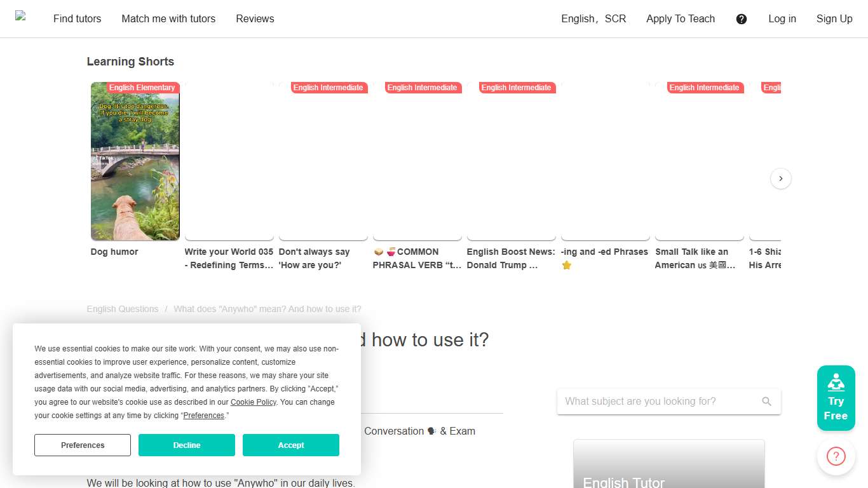
Task: Click the subject search input field
Action: click(654, 401)
